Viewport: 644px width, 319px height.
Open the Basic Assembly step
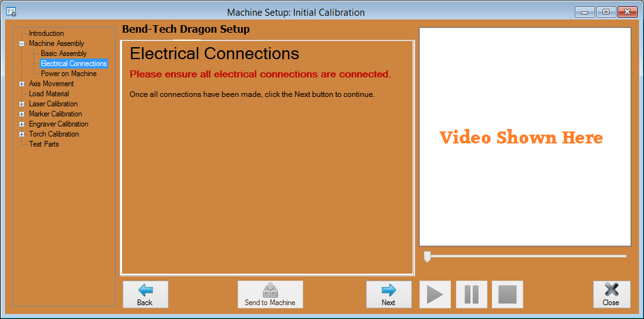click(x=64, y=53)
